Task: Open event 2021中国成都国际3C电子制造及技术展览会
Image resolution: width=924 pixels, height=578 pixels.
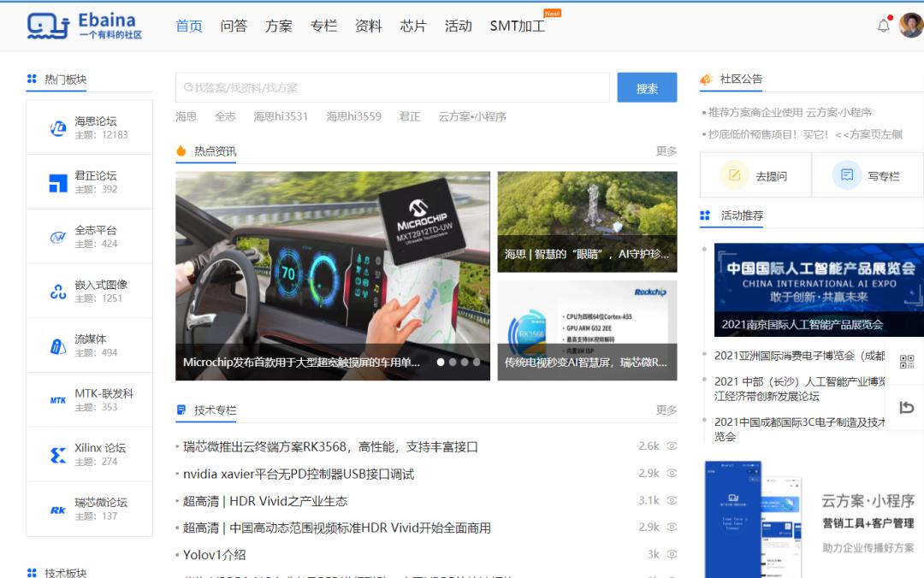Action: pos(800,429)
